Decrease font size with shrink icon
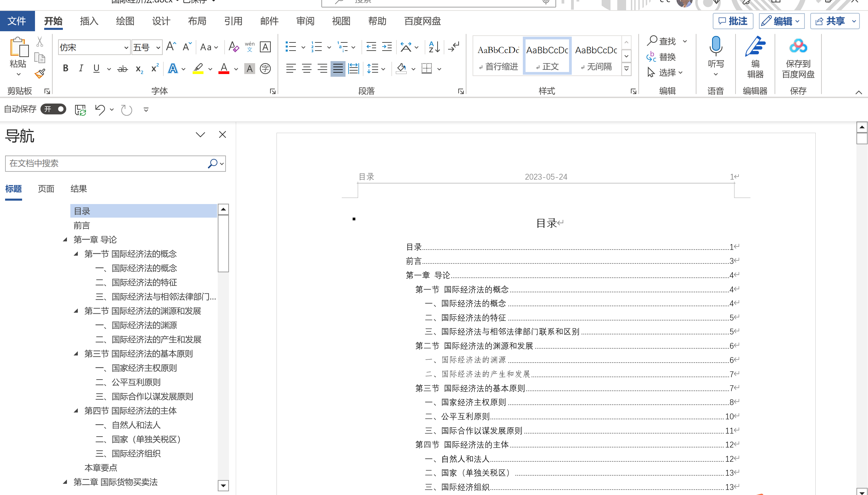The height and width of the screenshot is (495, 868). point(187,47)
